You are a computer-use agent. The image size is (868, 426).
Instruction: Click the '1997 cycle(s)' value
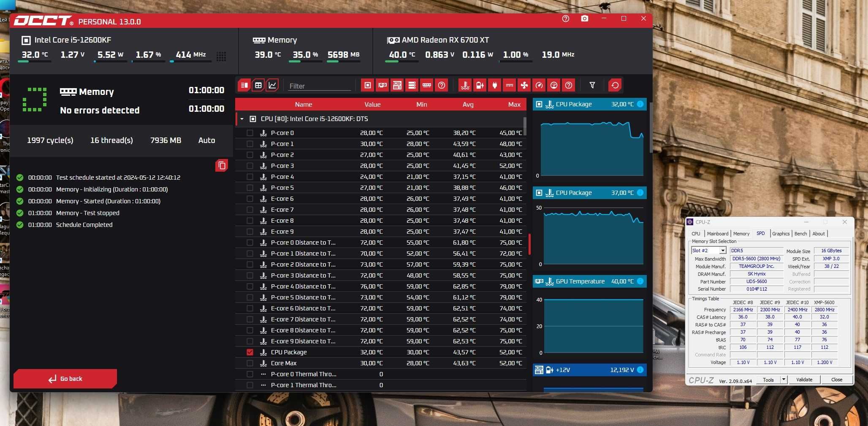tap(50, 140)
